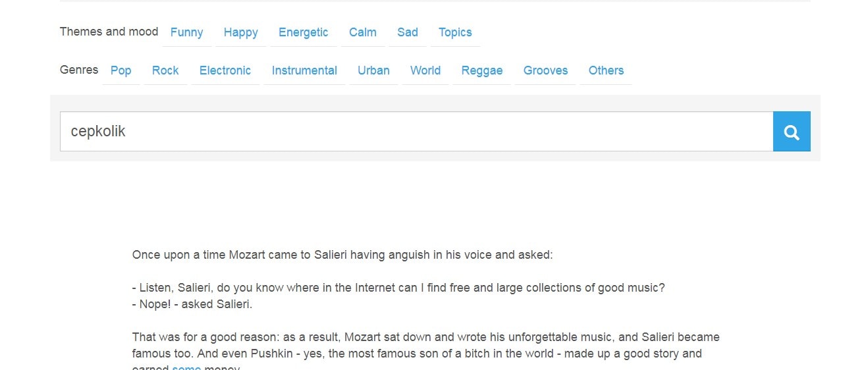The image size is (868, 370).
Task: Select the Sad mood link
Action: click(x=408, y=32)
